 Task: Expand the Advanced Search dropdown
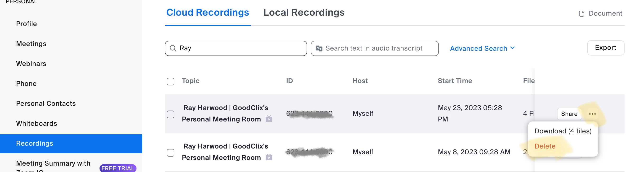coord(482,48)
